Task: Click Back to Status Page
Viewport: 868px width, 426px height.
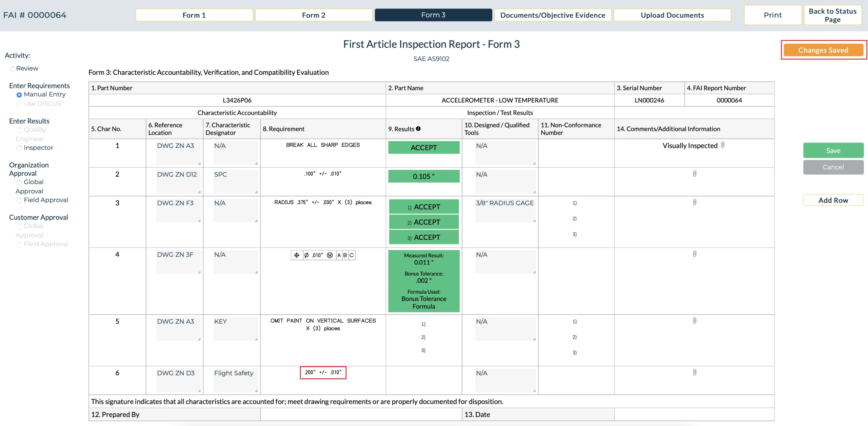Action: pos(833,15)
